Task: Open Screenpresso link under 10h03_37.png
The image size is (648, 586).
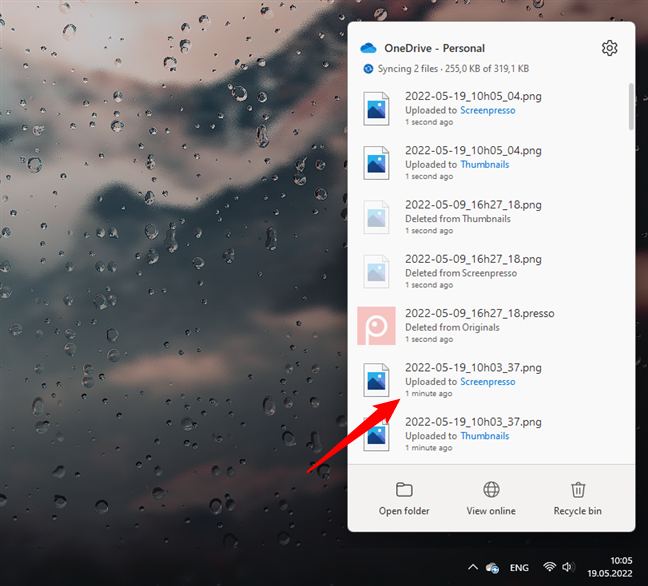Action: tap(488, 382)
